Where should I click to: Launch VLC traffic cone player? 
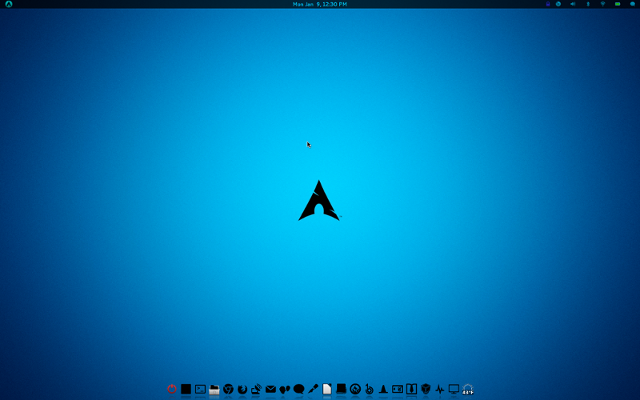pyautogui.click(x=383, y=389)
